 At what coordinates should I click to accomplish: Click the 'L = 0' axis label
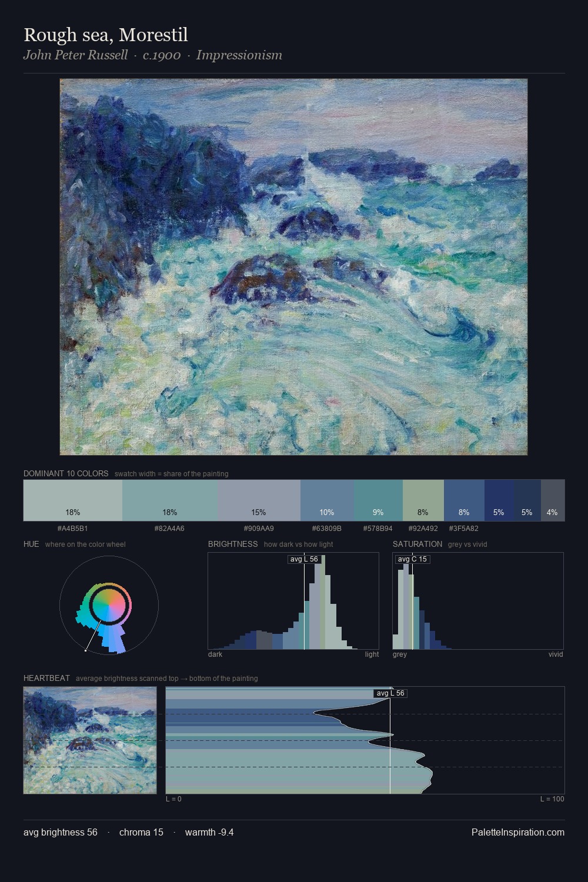173,799
